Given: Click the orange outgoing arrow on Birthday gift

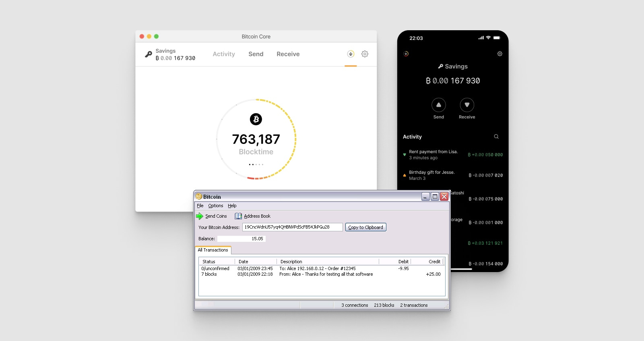Looking at the screenshot, I should click(405, 175).
